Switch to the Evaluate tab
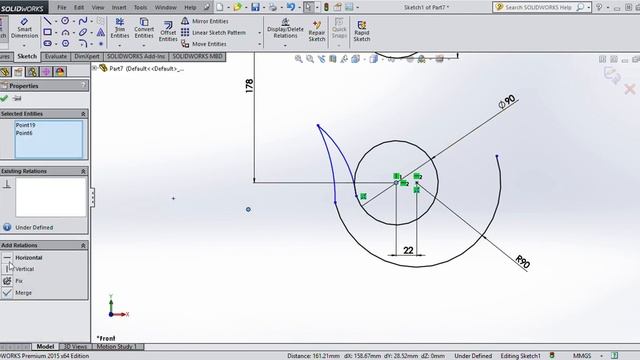The height and width of the screenshot is (360, 640). point(56,56)
